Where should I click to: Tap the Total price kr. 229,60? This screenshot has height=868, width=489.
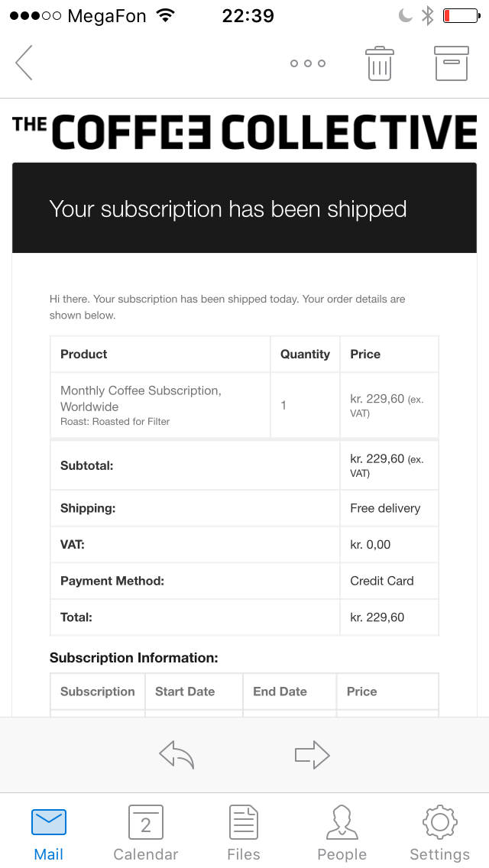(x=377, y=617)
